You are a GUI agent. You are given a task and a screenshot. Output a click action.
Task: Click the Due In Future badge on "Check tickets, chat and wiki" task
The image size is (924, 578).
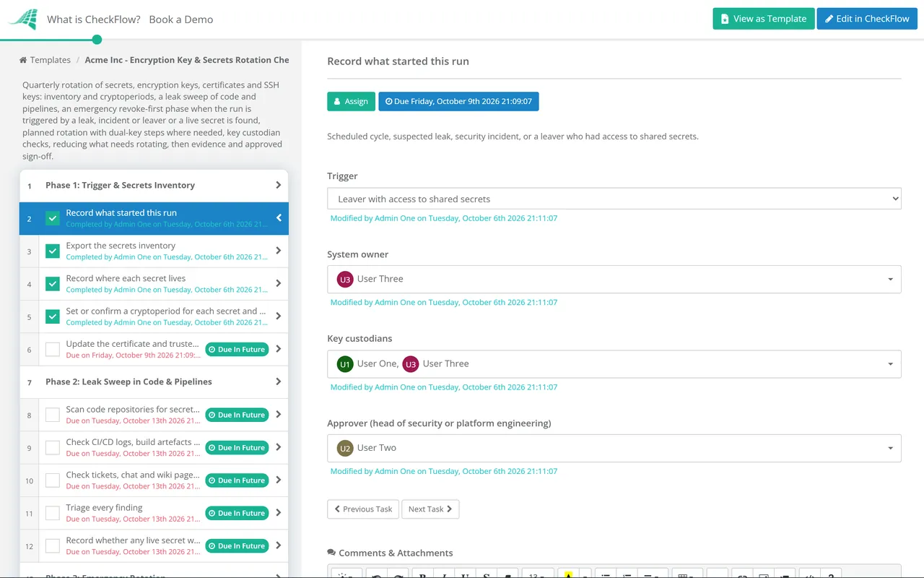pos(237,480)
